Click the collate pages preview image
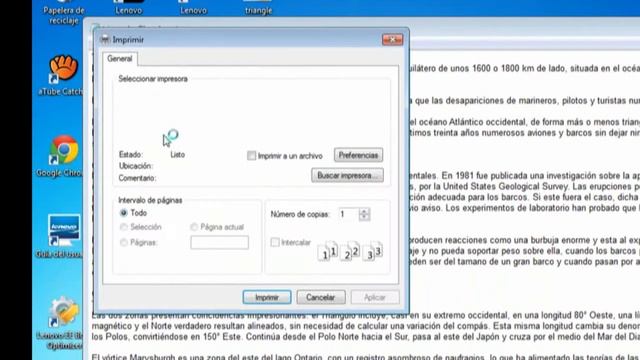 [350, 251]
